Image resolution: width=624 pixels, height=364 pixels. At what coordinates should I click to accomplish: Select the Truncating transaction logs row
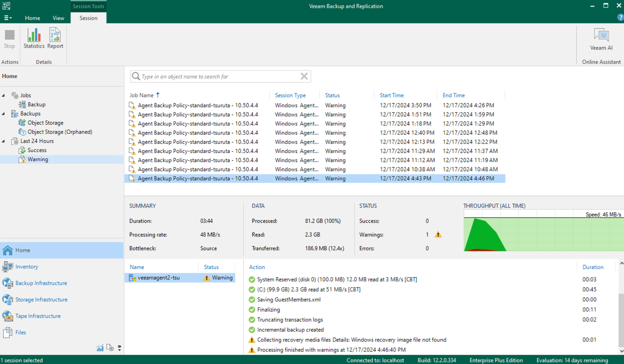(432, 320)
